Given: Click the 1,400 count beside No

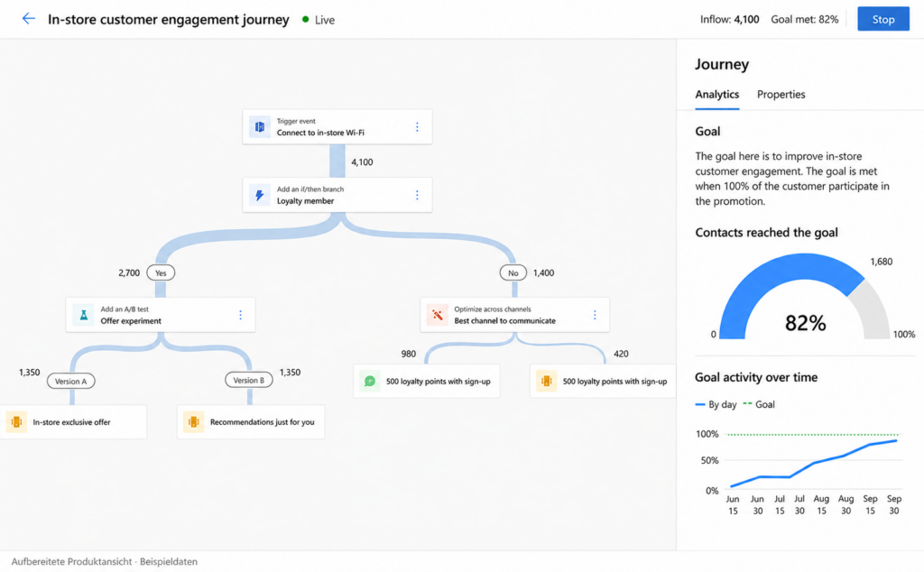Looking at the screenshot, I should click(x=543, y=272).
